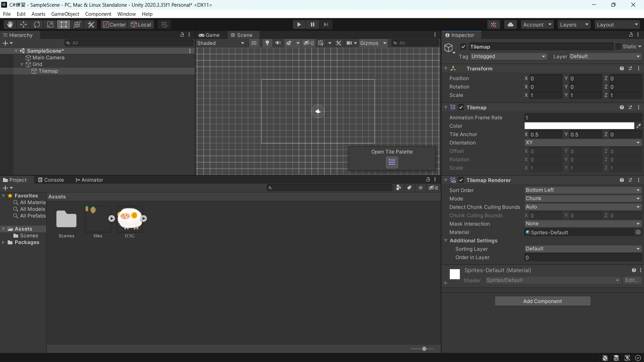Collapse the Grid hierarchy item
Screen dimensions: 644x362
click(x=22, y=64)
